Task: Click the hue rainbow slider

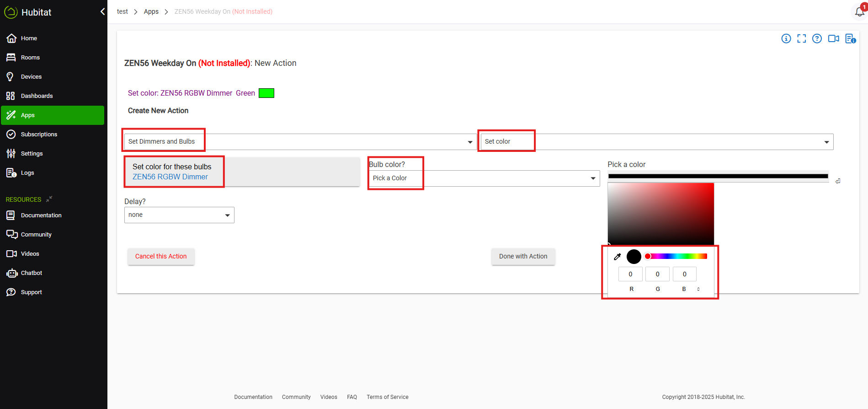Action: 677,257
